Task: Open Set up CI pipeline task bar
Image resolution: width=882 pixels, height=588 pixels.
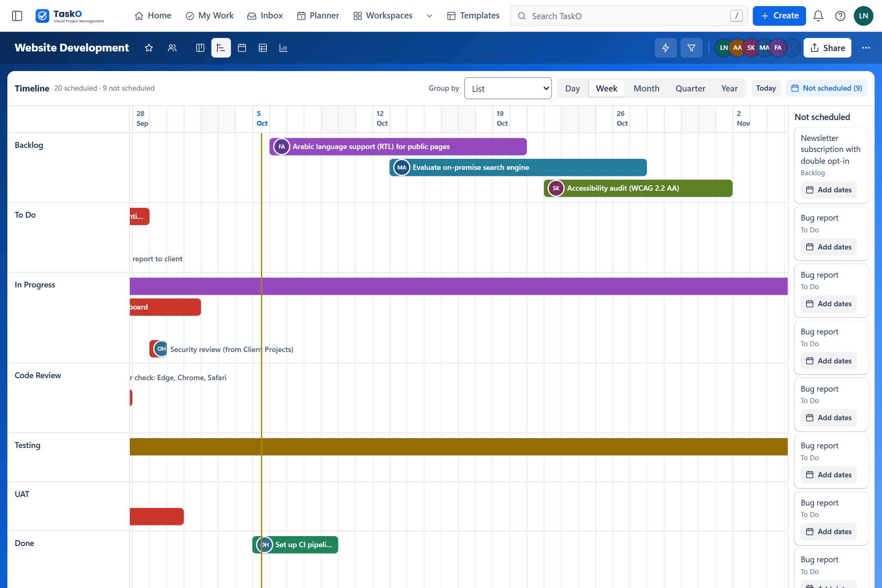Action: (x=295, y=545)
